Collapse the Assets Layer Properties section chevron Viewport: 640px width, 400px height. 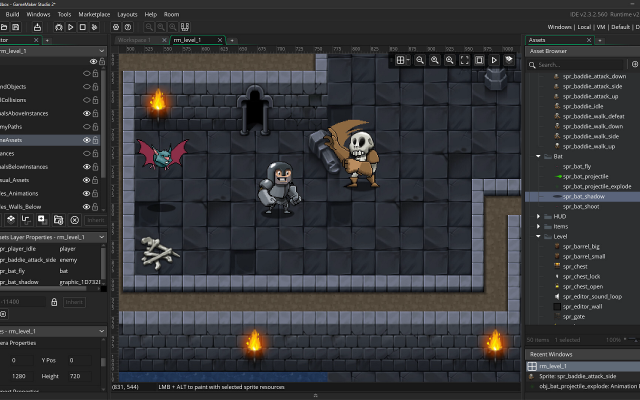pyautogui.click(x=101, y=237)
